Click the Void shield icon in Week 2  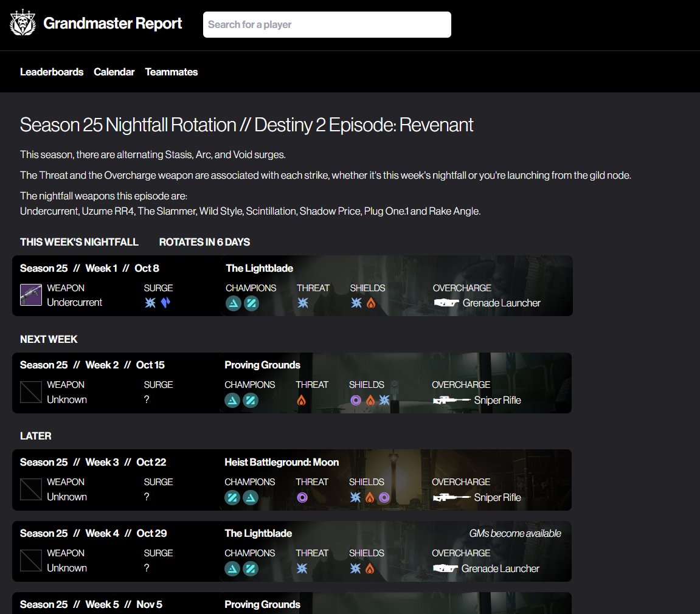[x=355, y=400]
